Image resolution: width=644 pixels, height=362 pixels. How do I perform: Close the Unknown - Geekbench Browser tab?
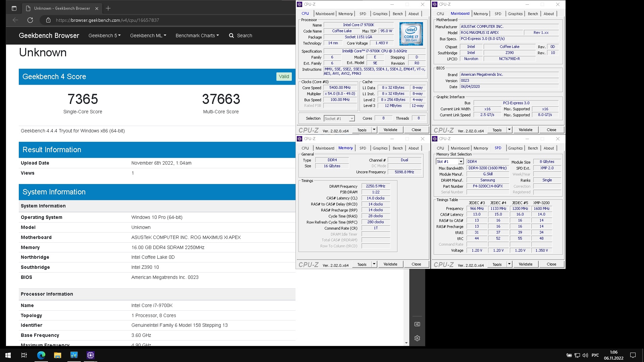[97, 8]
